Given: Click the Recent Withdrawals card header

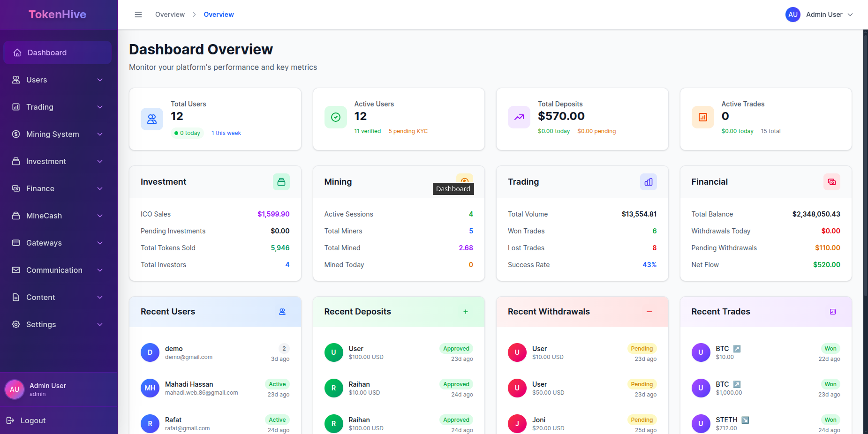Looking at the screenshot, I should [x=582, y=312].
